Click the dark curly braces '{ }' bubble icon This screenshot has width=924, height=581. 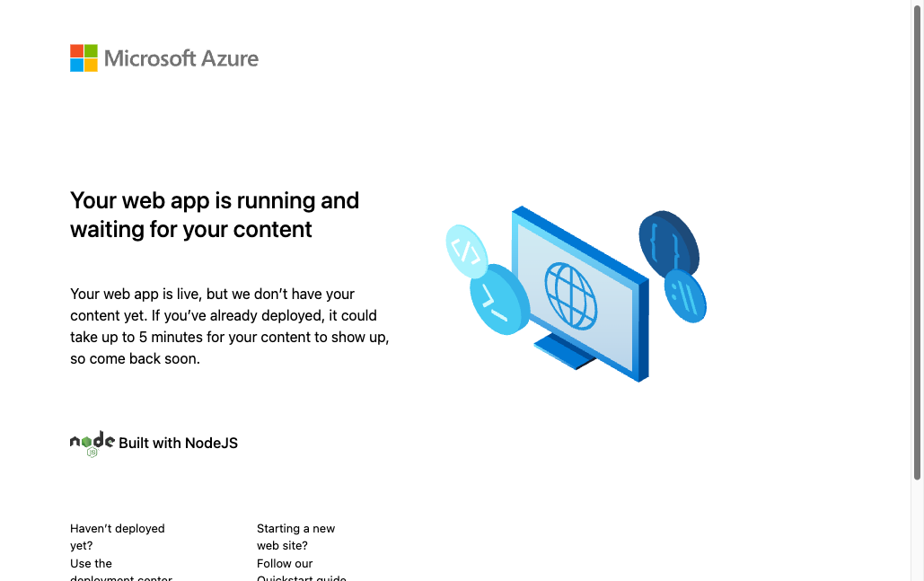(669, 242)
